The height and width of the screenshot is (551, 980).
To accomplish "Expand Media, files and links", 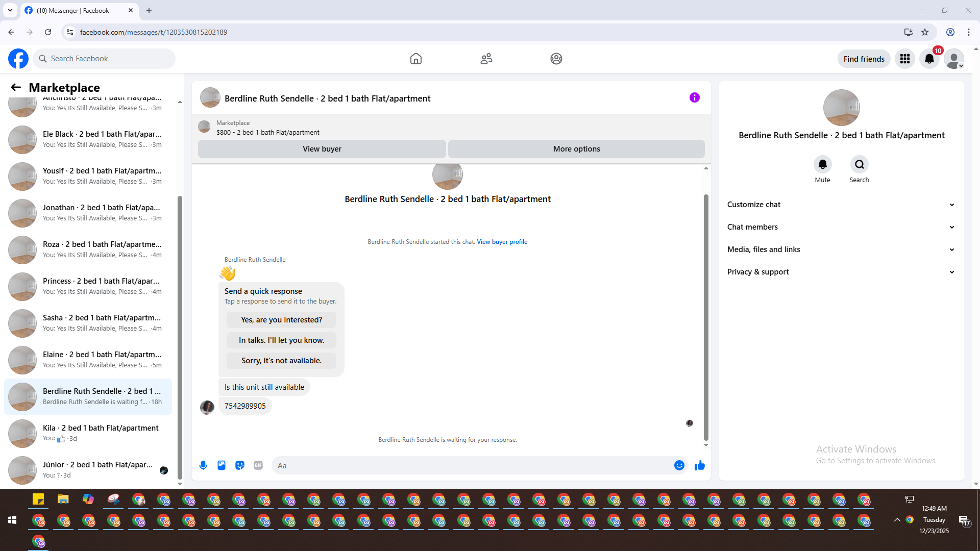I will point(841,249).
